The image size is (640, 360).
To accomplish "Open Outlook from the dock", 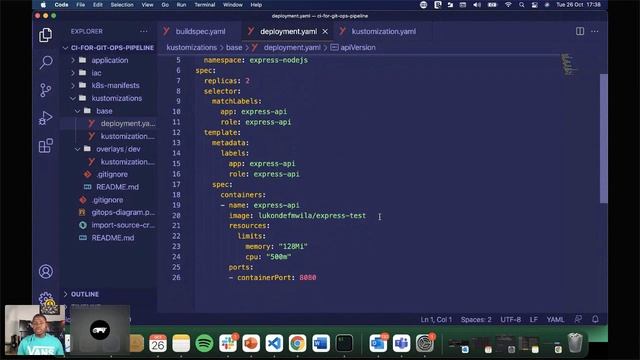I will 378,343.
